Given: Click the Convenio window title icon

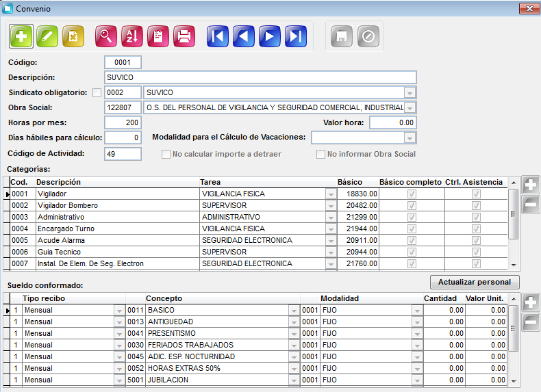Looking at the screenshot, I should (8, 8).
